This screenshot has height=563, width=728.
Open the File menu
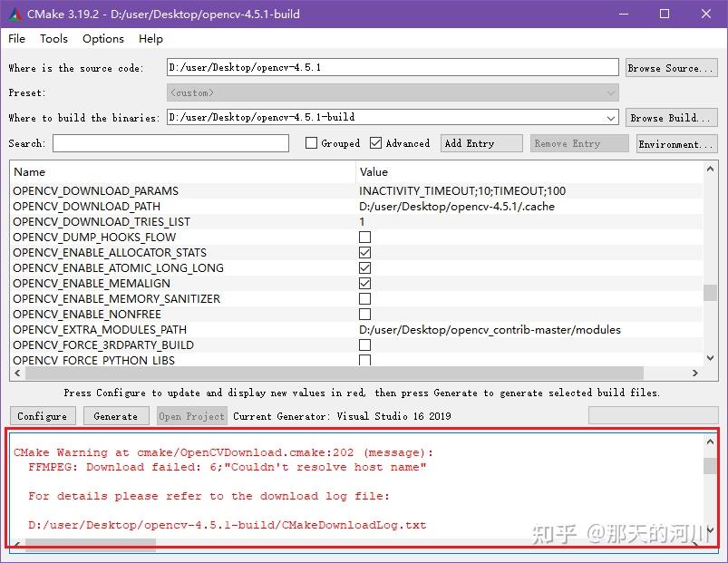15,38
